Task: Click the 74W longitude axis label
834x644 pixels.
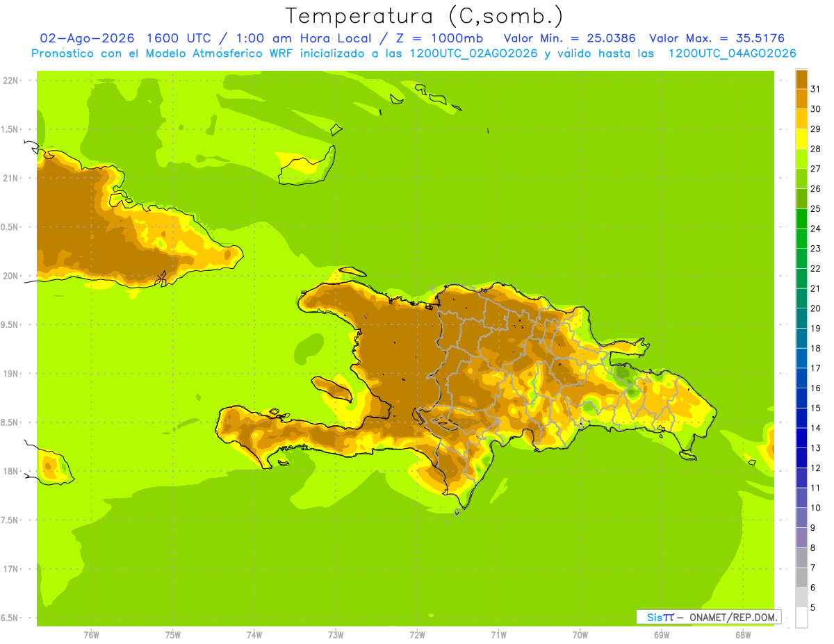Action: point(254,635)
